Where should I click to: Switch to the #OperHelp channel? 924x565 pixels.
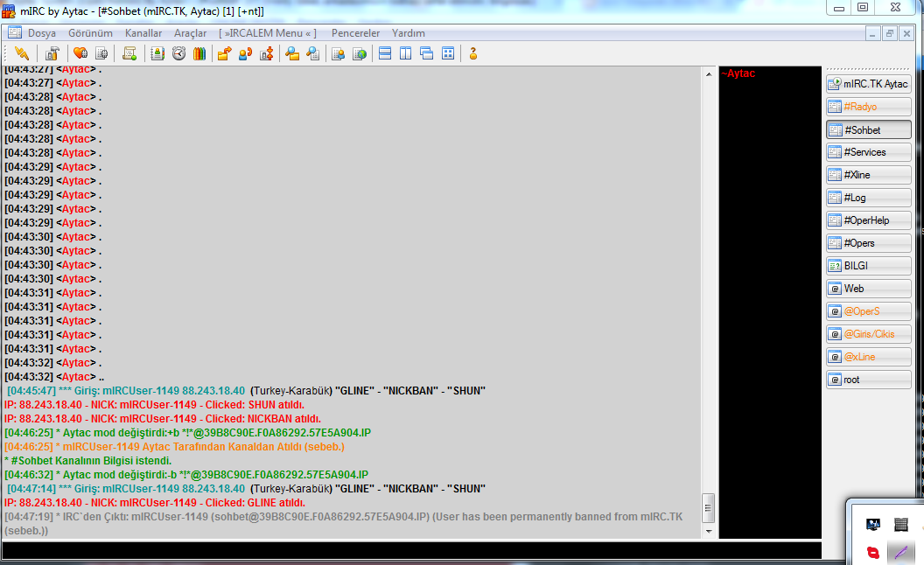(x=869, y=220)
